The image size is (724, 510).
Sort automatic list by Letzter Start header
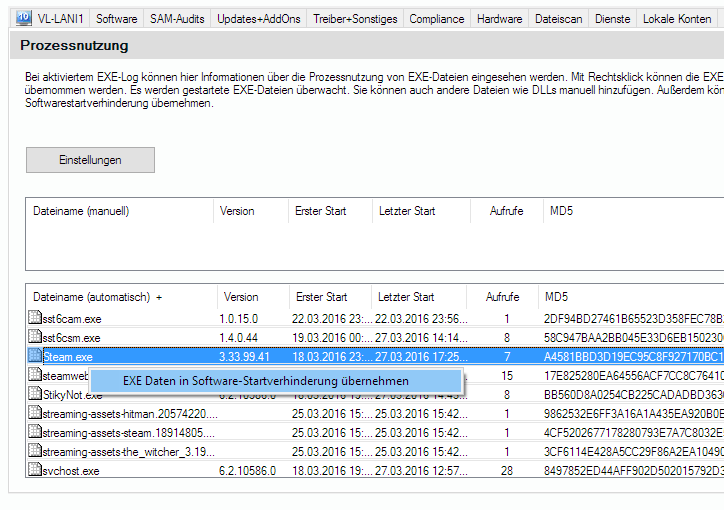(419, 297)
